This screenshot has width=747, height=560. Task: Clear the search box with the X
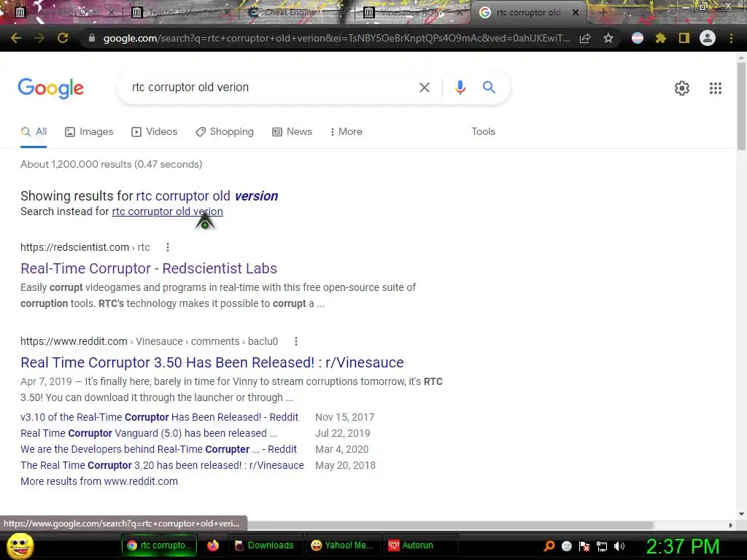(x=424, y=87)
